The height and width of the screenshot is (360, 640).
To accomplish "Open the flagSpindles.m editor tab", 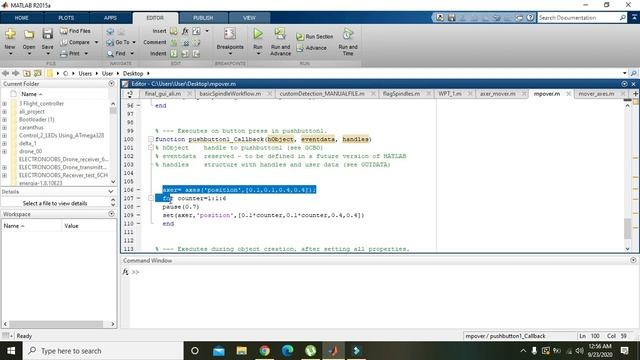I will pyautogui.click(x=401, y=94).
